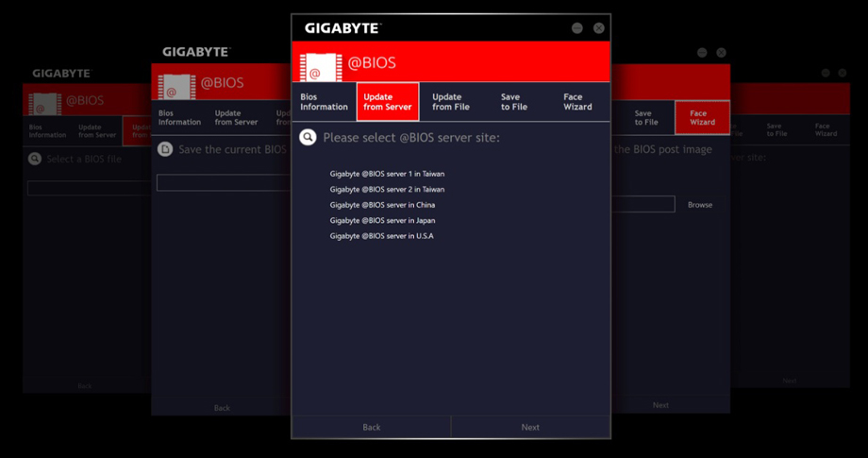Click the Next button in front window
The image size is (868, 458).
coord(530,427)
